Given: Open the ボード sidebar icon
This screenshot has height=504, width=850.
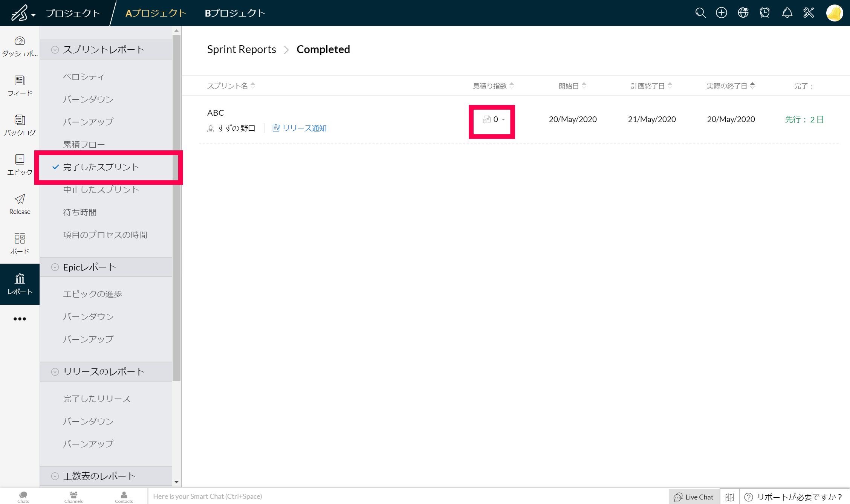Looking at the screenshot, I should click(x=20, y=244).
